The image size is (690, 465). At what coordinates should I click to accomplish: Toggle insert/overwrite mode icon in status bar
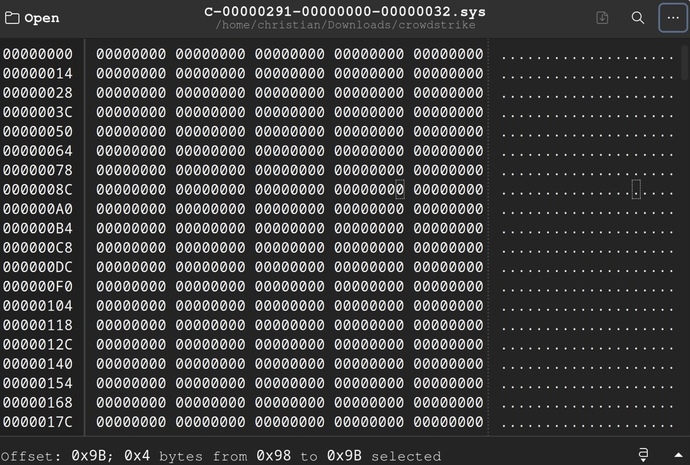643,455
